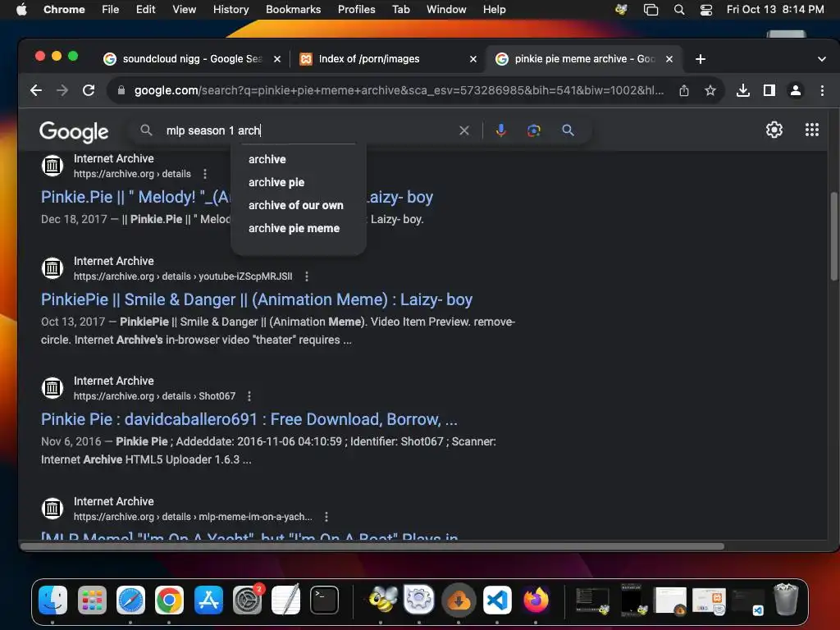The width and height of the screenshot is (840, 630).
Task: Open the Profiles menu
Action: point(356,9)
